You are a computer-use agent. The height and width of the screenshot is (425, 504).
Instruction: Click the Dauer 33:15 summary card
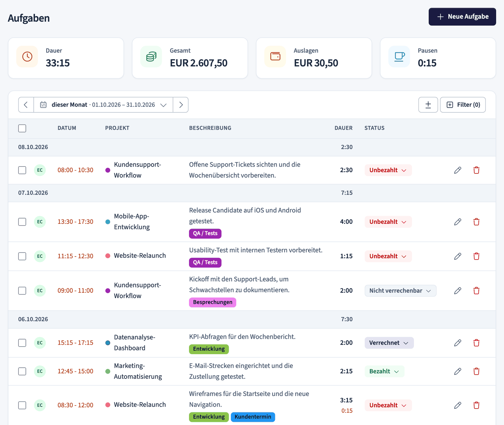(66, 58)
